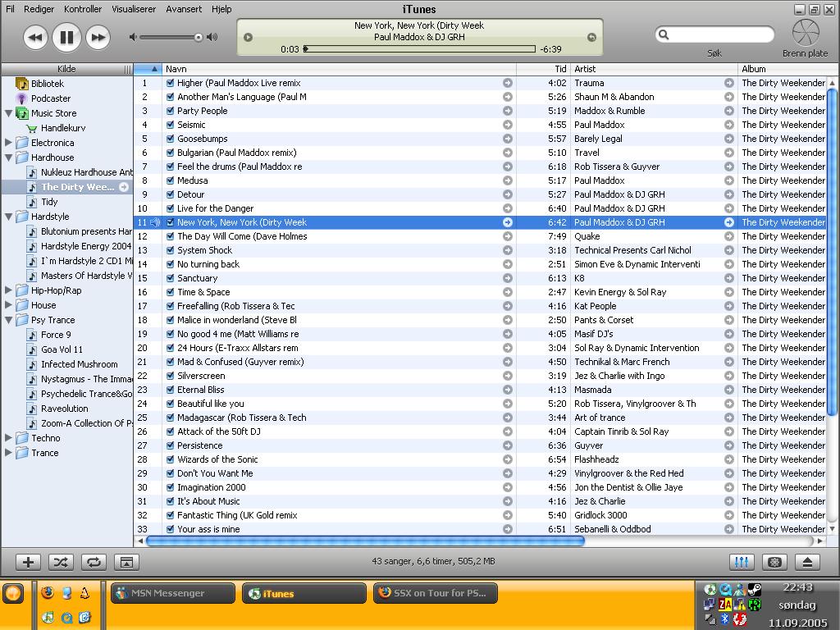The image size is (840, 630).
Task: Add a new playlist with plus button
Action: click(29, 562)
